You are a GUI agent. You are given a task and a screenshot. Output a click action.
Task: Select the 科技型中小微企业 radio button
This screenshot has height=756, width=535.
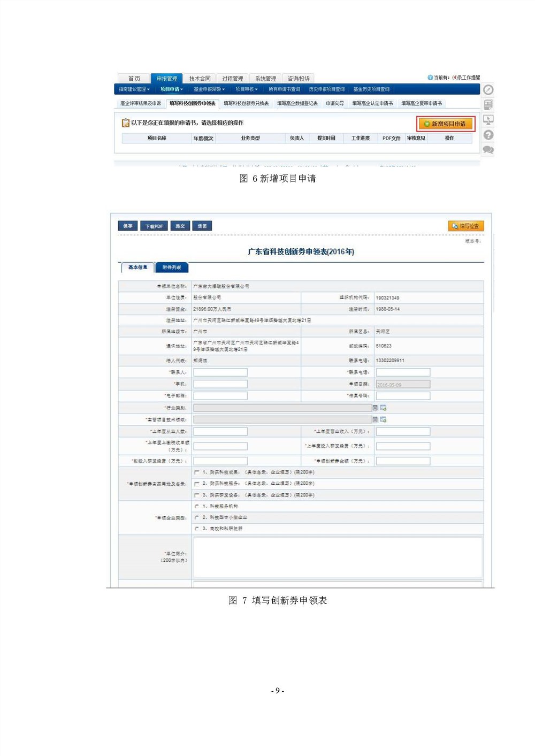[197, 517]
